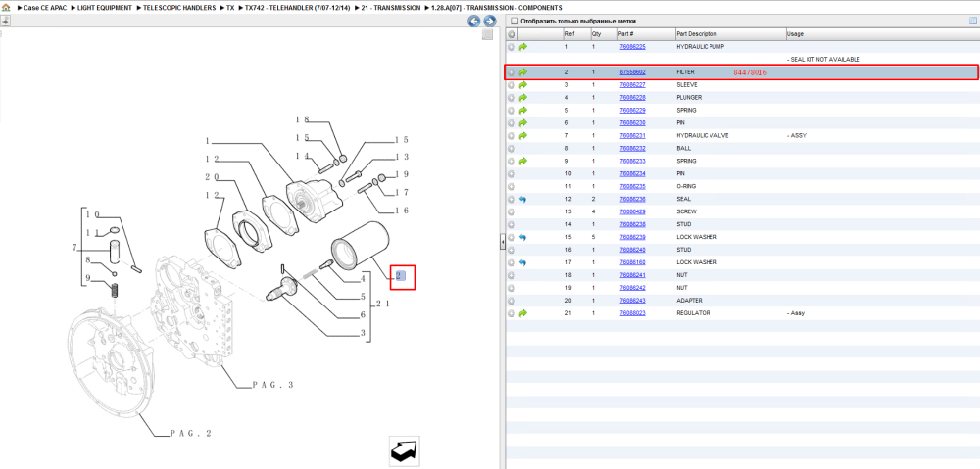Screen dimensions: 980x469
Task: Click callout 19 in the diagram
Action: [401, 174]
